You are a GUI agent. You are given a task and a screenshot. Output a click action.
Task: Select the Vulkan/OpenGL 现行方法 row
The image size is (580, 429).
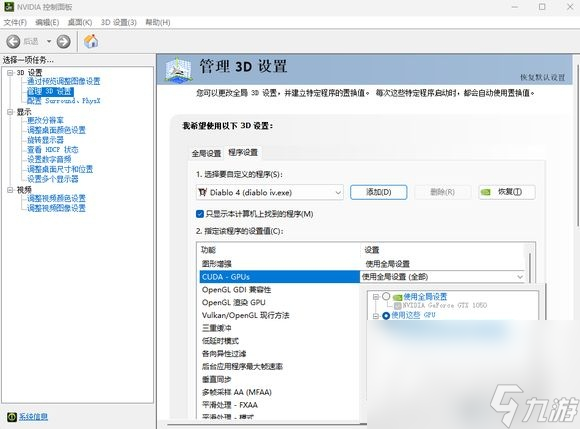pos(280,315)
